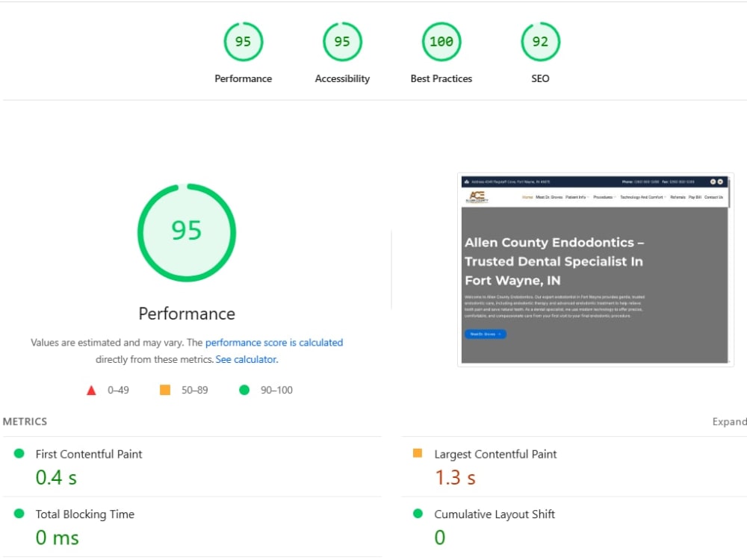Image resolution: width=747 pixels, height=560 pixels.
Task: Click the orange square 50–89 legend icon
Action: [165, 390]
